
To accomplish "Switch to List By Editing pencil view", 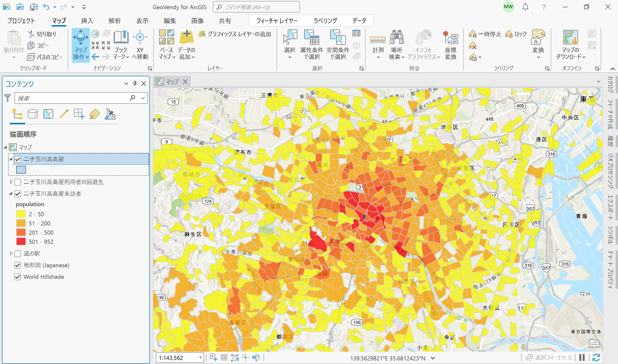I will click(x=64, y=114).
